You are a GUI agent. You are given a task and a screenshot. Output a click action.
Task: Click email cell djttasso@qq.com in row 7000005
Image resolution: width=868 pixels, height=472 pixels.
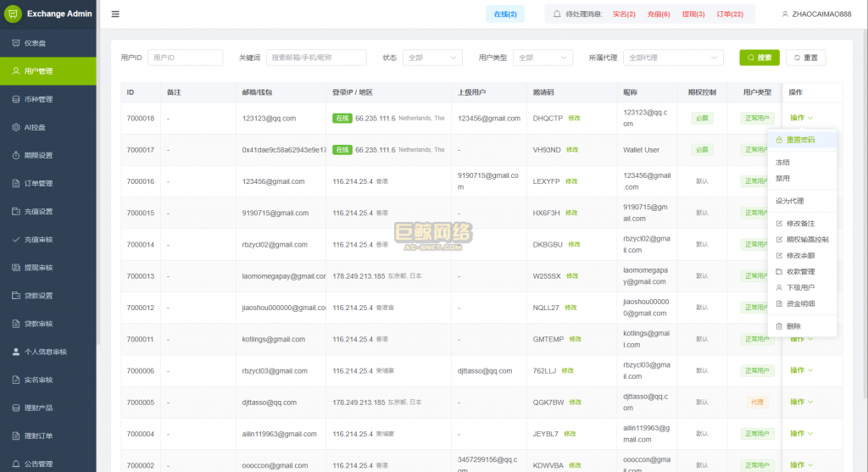click(269, 403)
